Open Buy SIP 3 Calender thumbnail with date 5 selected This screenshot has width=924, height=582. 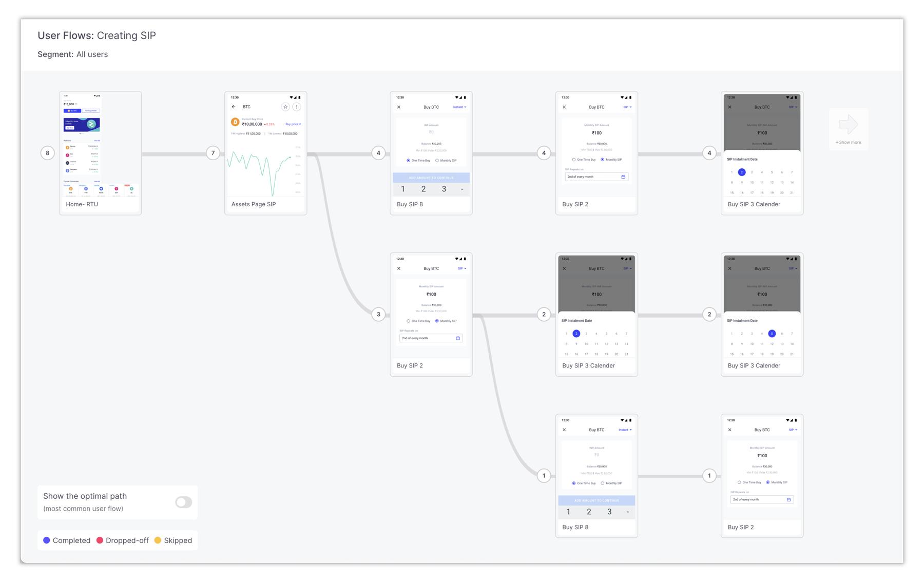(x=762, y=314)
